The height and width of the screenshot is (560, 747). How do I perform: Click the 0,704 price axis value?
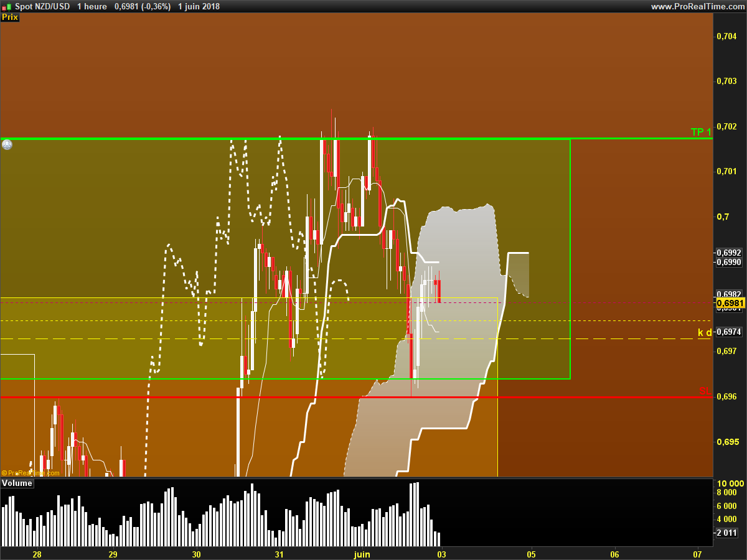pos(727,36)
